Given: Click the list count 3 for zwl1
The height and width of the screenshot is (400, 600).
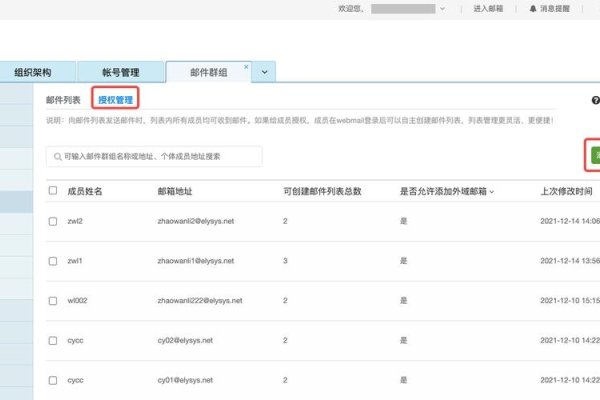Looking at the screenshot, I should (x=285, y=261).
